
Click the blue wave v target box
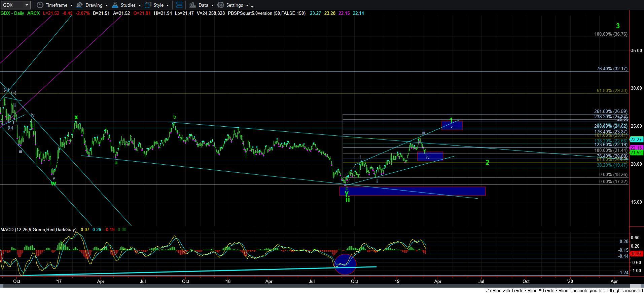coord(452,125)
